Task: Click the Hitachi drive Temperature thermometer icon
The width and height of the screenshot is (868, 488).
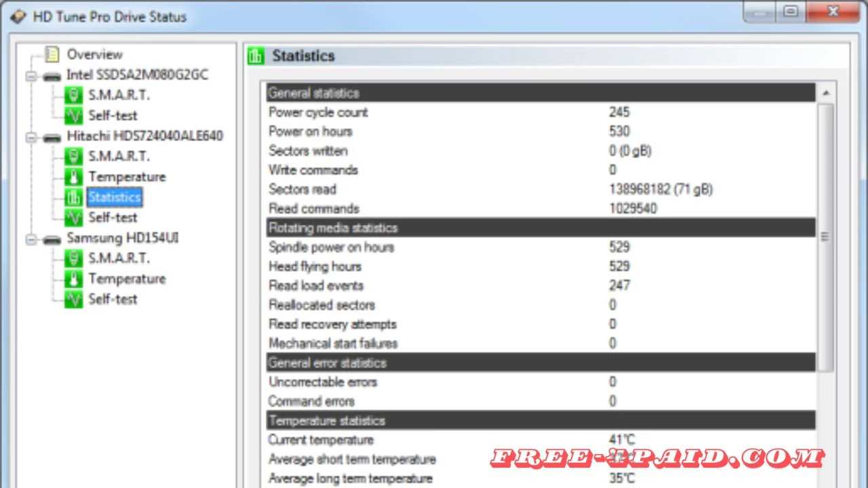Action: [73, 177]
